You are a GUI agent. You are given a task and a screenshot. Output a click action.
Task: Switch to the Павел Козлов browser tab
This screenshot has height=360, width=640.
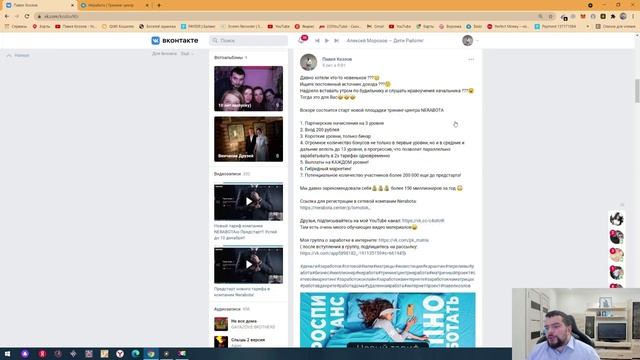pos(39,5)
